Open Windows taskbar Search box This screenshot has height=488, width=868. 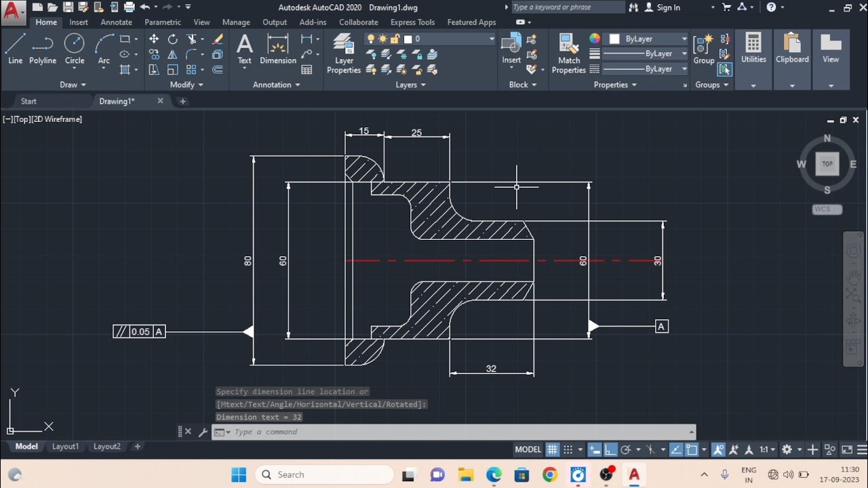coord(325,474)
